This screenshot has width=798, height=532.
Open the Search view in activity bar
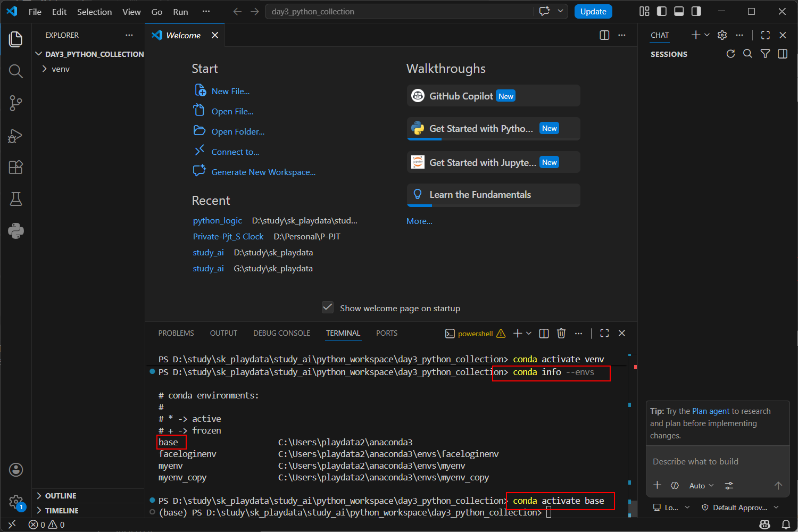click(x=16, y=71)
